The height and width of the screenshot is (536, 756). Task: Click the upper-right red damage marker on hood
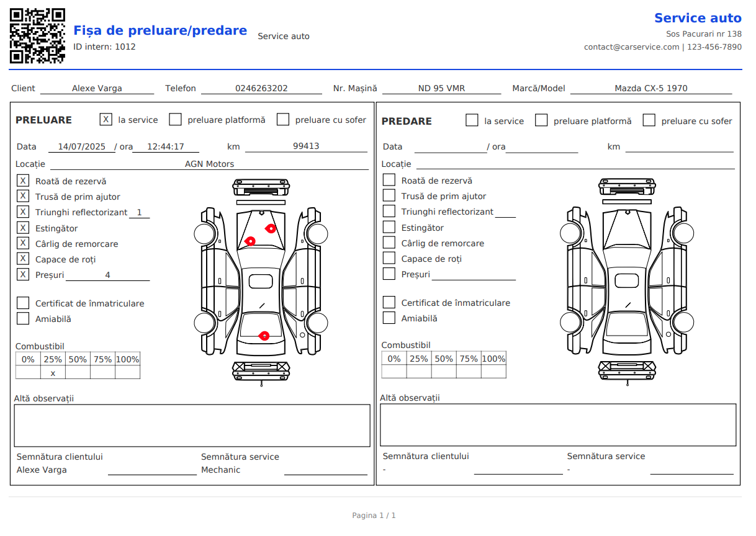click(271, 228)
